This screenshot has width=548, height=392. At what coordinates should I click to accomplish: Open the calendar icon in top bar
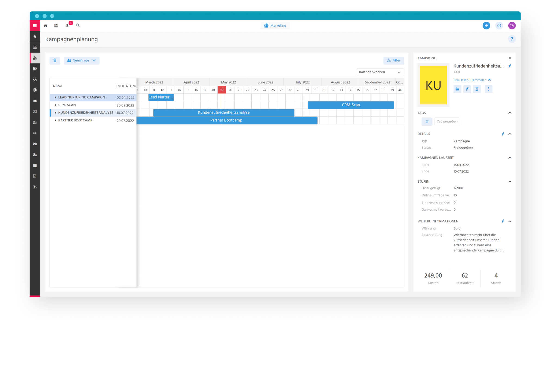click(56, 26)
